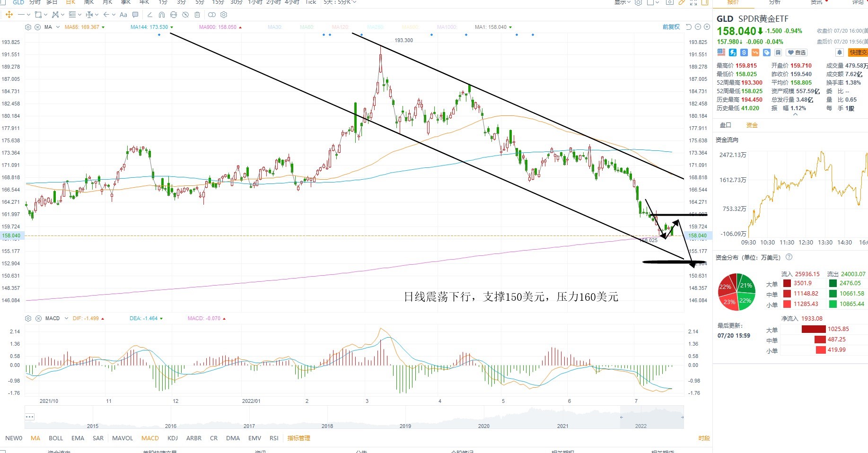Image resolution: width=868 pixels, height=453 pixels.
Task: Switch to the 资金 tab
Action: [x=752, y=125]
